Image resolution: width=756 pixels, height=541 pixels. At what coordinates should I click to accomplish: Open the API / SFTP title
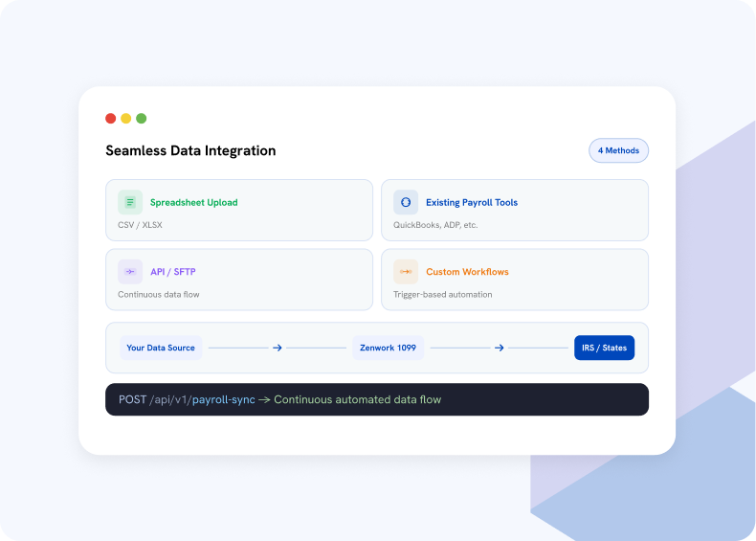(x=173, y=272)
